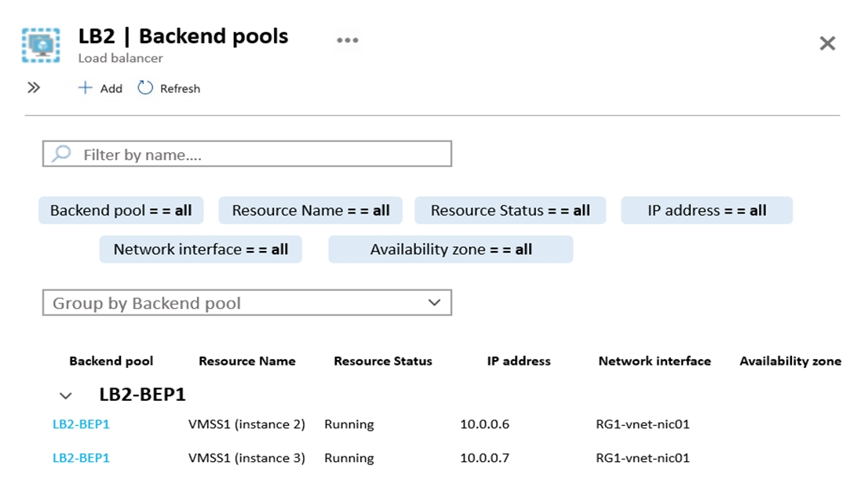Open the Group by Backend pool dropdown
This screenshot has width=868, height=502.
point(247,303)
